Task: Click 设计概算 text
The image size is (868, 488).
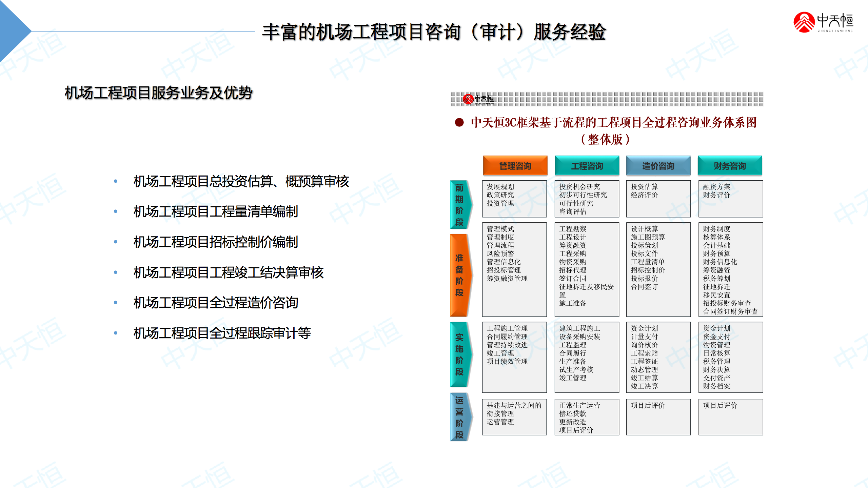Action: click(x=644, y=229)
